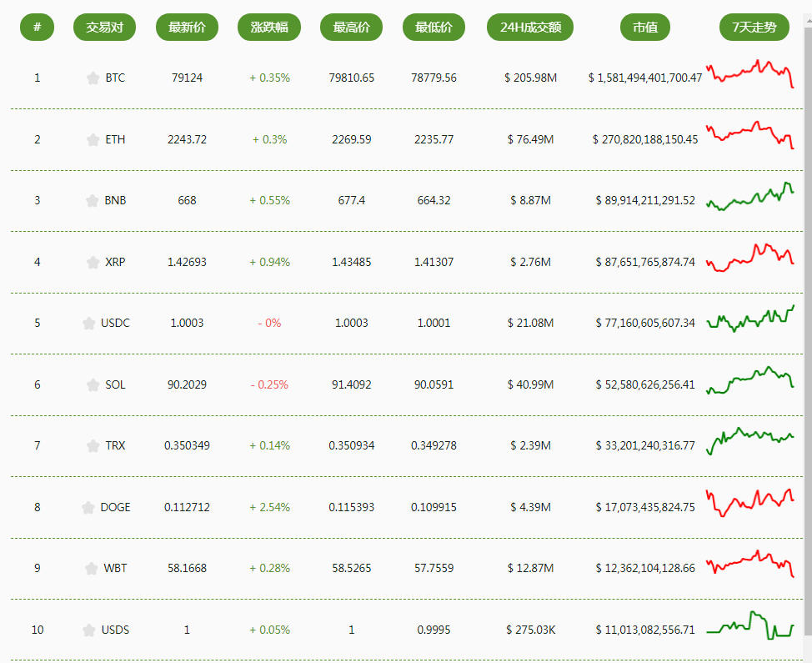Open the BTC 7-day trend chart
The height and width of the screenshot is (663, 812).
coord(750,73)
